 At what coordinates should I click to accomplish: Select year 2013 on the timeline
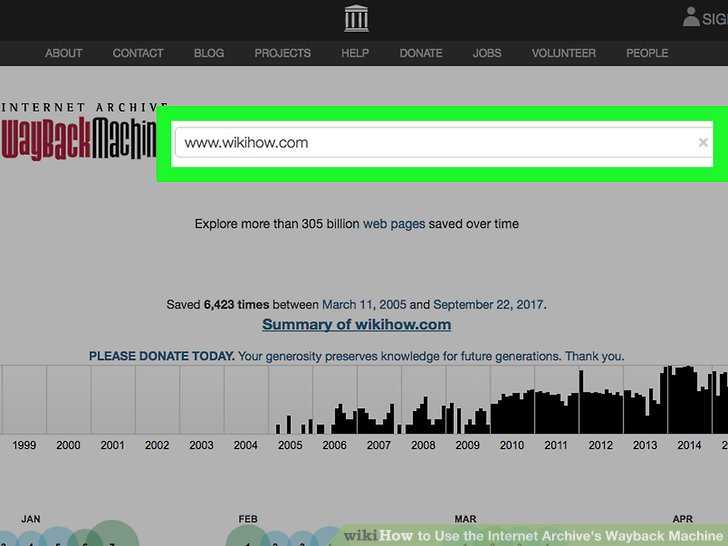tap(645, 445)
